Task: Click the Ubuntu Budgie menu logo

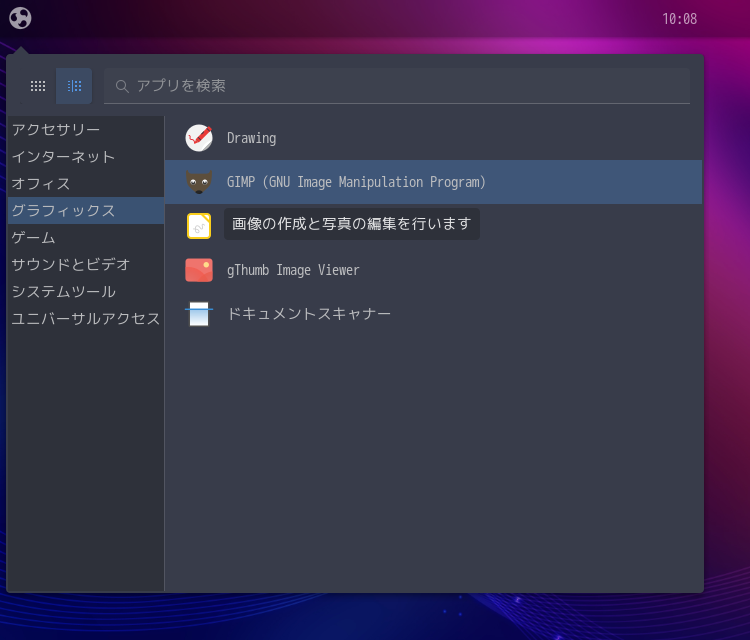Action: coord(20,19)
